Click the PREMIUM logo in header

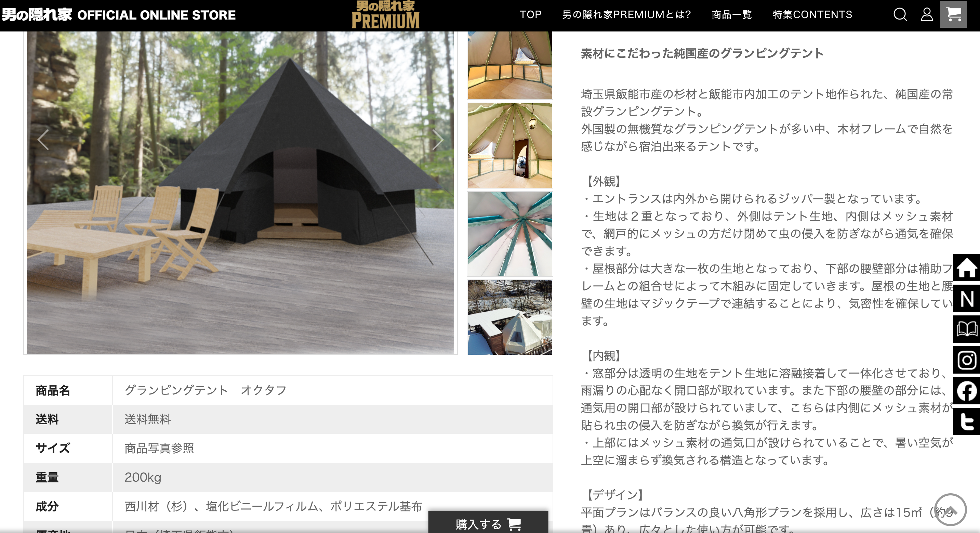pyautogui.click(x=385, y=15)
